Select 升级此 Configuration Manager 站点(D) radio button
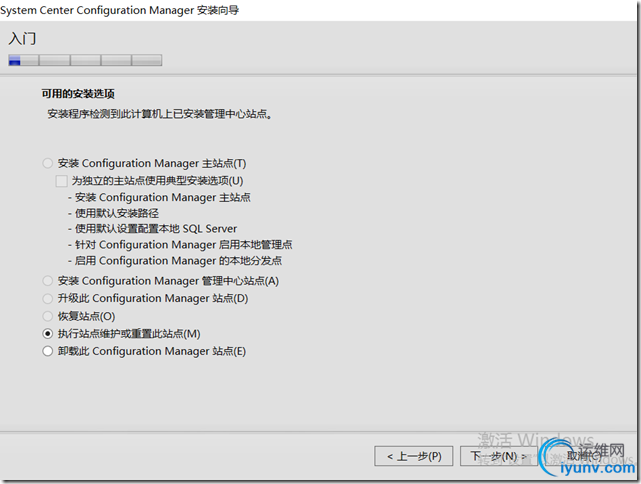641x484 pixels. pyautogui.click(x=48, y=298)
